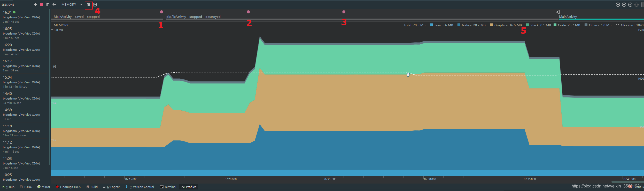The image size is (644, 191).
Task: Dump Java heap with download icon
Action: [95, 5]
